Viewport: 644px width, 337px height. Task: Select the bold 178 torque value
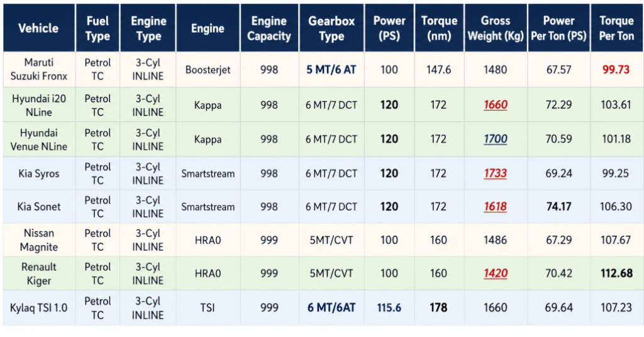tap(438, 307)
